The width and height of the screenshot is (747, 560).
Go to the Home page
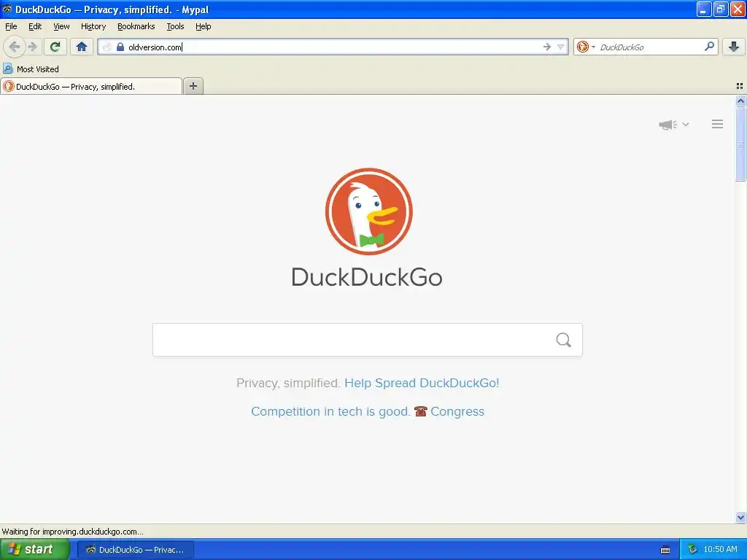(x=82, y=47)
